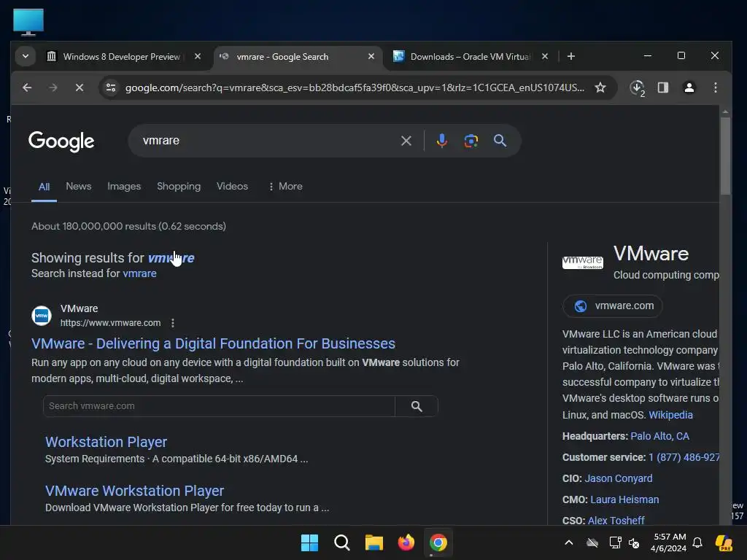This screenshot has width=747, height=560.
Task: Click the customer service phone number
Action: [x=684, y=457]
